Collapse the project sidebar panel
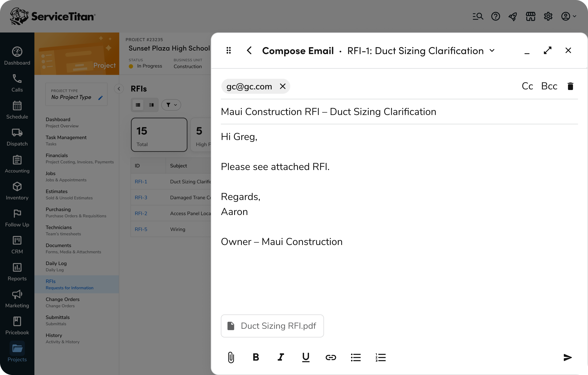Image resolution: width=588 pixels, height=375 pixels. pyautogui.click(x=119, y=89)
